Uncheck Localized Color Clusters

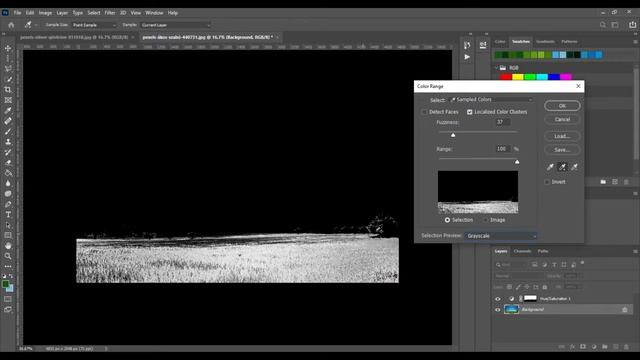tap(469, 112)
